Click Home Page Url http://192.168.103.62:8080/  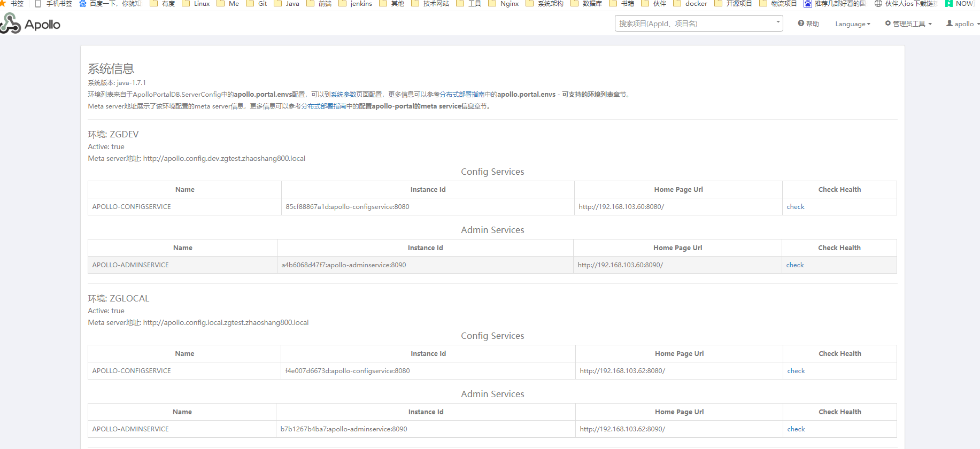[x=622, y=371]
